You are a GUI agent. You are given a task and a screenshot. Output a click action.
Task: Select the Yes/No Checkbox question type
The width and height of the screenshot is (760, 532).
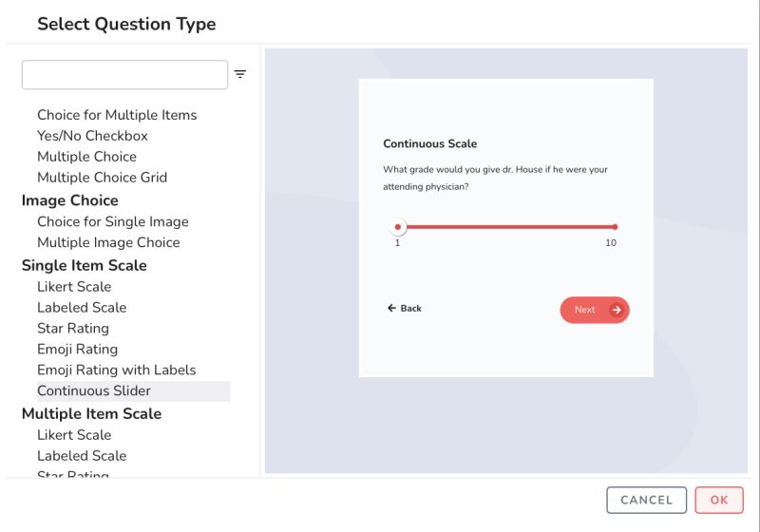coord(92,136)
